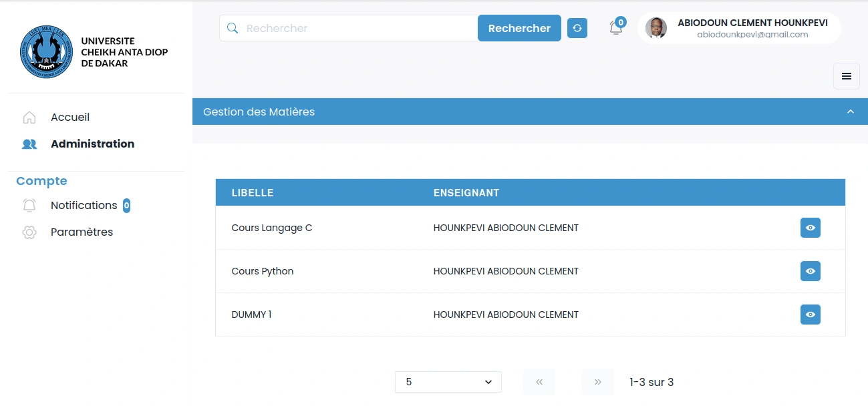Screen dimensions: 868x406
Task: Click the Paramètres gear icon
Action: (x=29, y=232)
